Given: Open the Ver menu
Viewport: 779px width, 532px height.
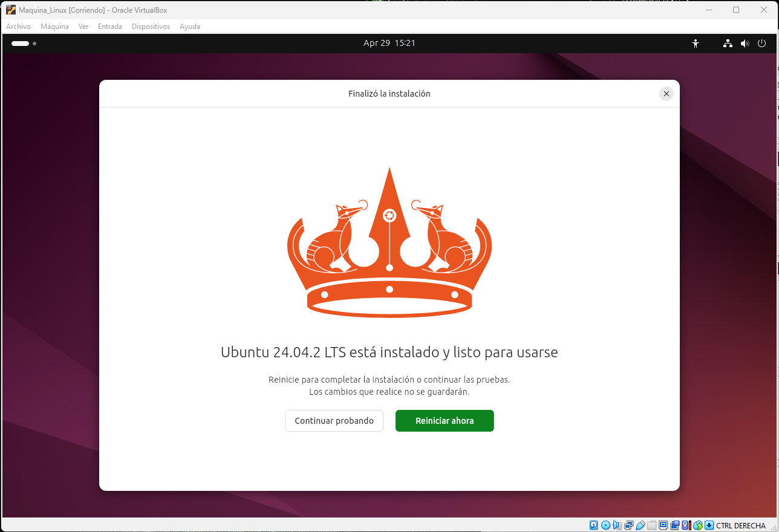Looking at the screenshot, I should click(83, 27).
